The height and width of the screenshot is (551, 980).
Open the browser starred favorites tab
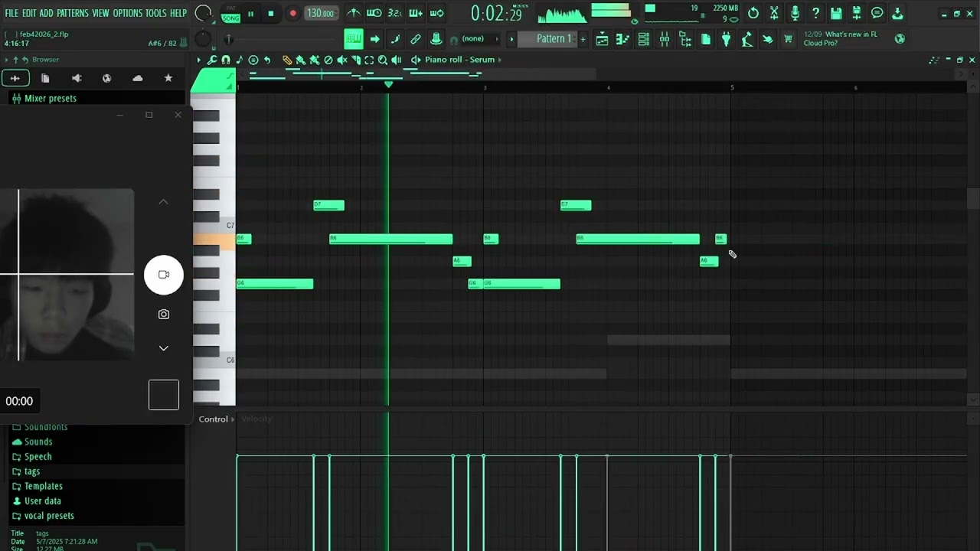click(x=168, y=78)
